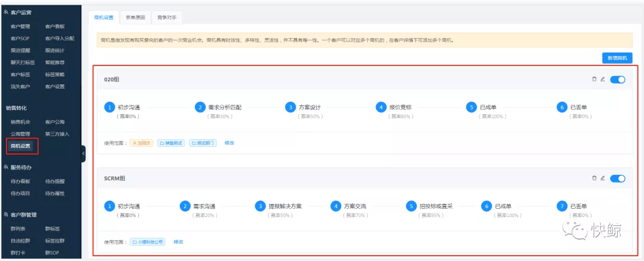This screenshot has width=644, height=261.
Task: Open 待办项目 in the sidebar
Action: coord(21,194)
